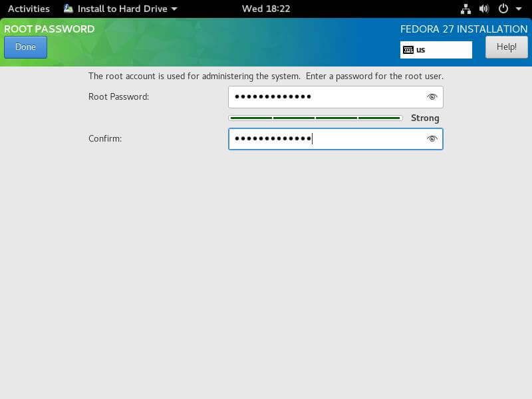Click the Done button
The image size is (532, 399).
25,47
